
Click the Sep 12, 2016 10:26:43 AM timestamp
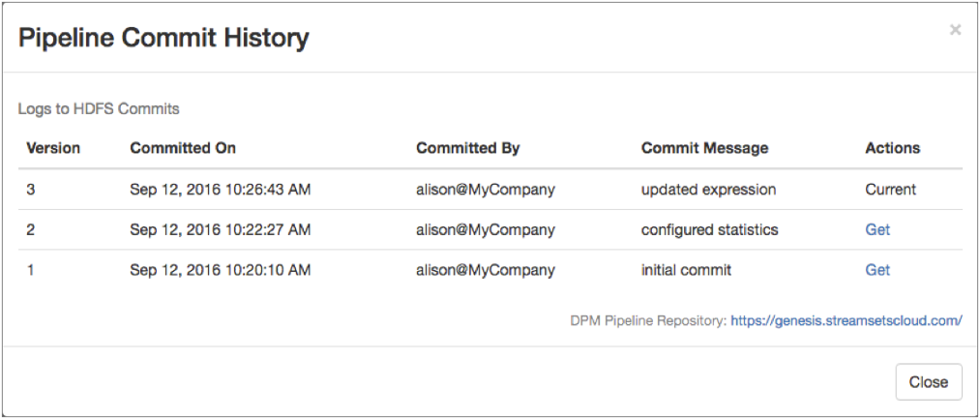(221, 190)
